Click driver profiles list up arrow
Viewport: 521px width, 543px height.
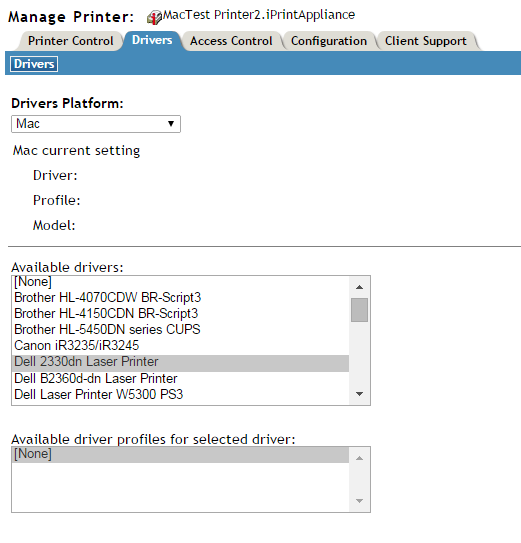point(360,458)
